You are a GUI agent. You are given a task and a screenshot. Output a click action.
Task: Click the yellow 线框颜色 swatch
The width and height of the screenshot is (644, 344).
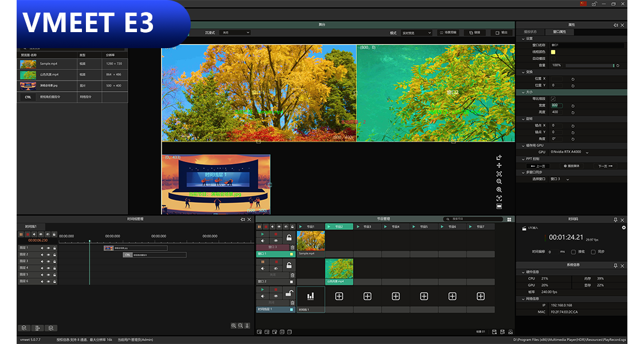[553, 52]
